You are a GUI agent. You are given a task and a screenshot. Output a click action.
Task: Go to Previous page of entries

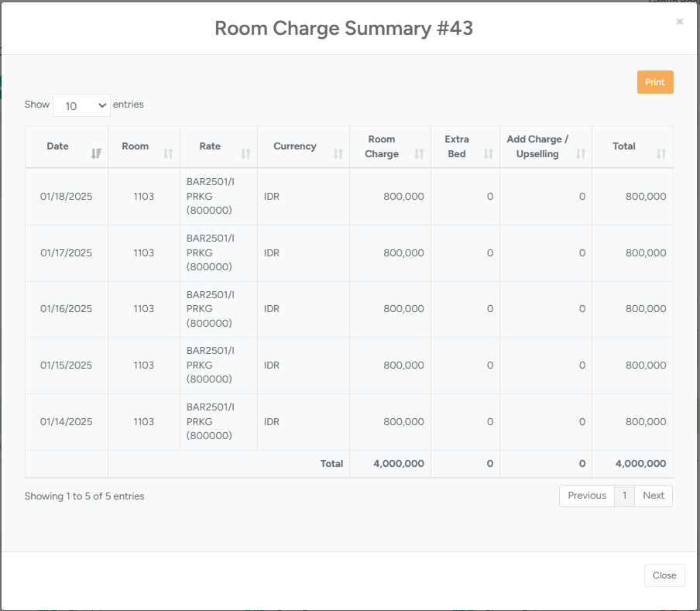click(586, 496)
